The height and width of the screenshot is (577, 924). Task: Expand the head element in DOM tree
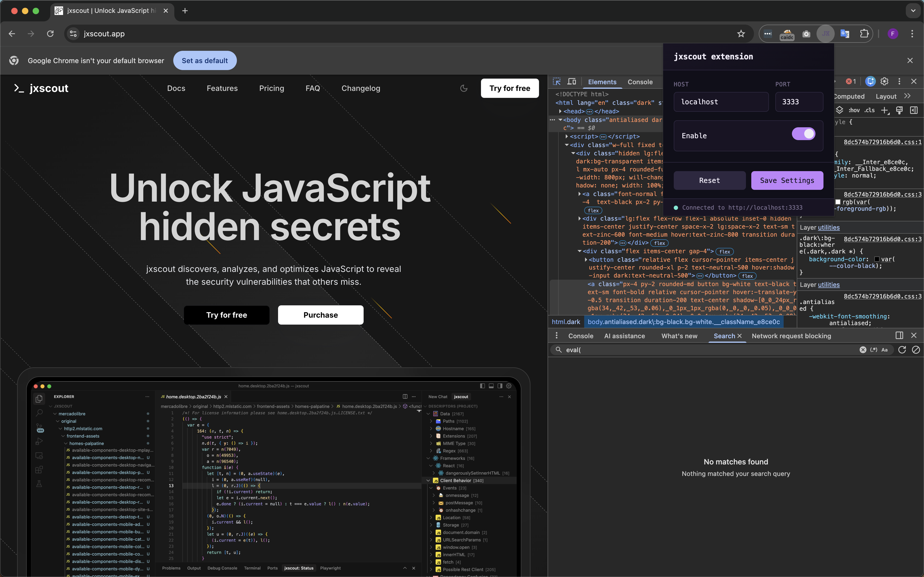pos(560,111)
